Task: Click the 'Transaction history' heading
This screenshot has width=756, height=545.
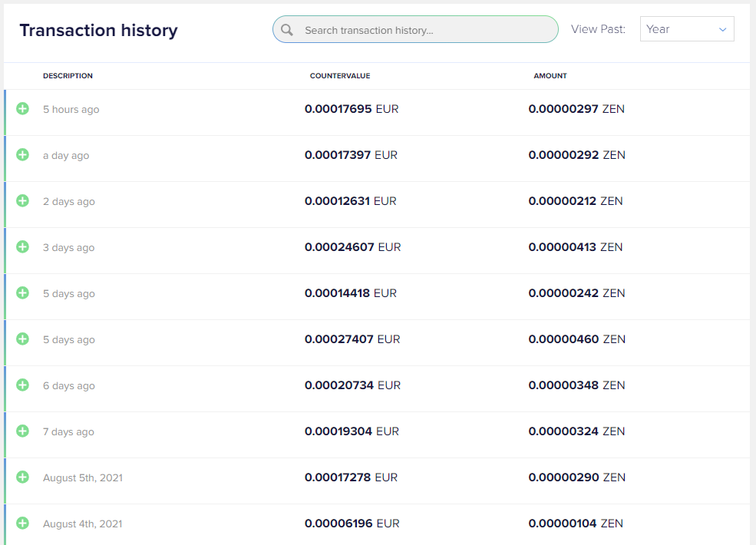Action: coord(98,31)
